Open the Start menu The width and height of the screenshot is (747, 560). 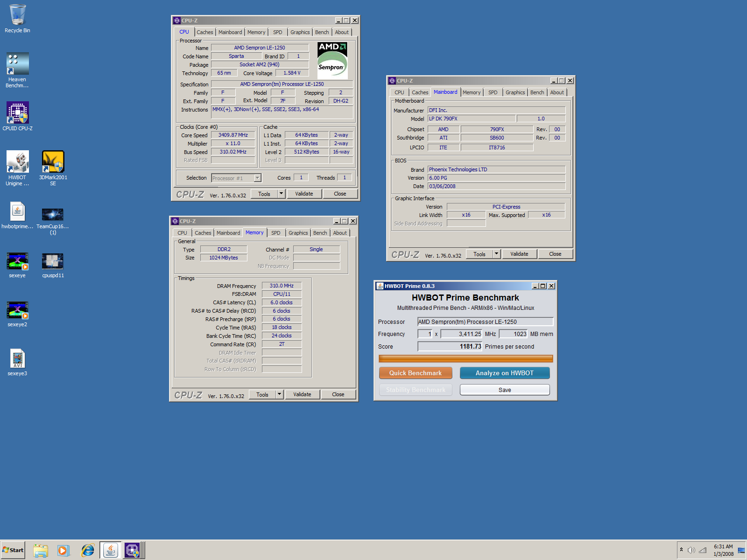click(x=13, y=550)
